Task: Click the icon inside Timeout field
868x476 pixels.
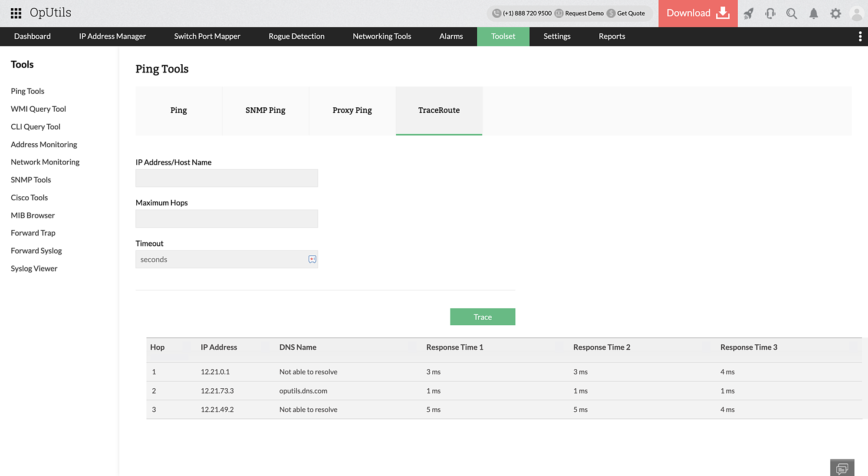Action: pos(312,259)
